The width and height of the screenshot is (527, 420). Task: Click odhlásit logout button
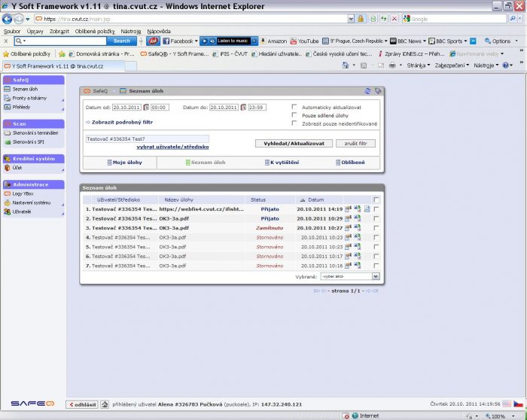point(82,404)
